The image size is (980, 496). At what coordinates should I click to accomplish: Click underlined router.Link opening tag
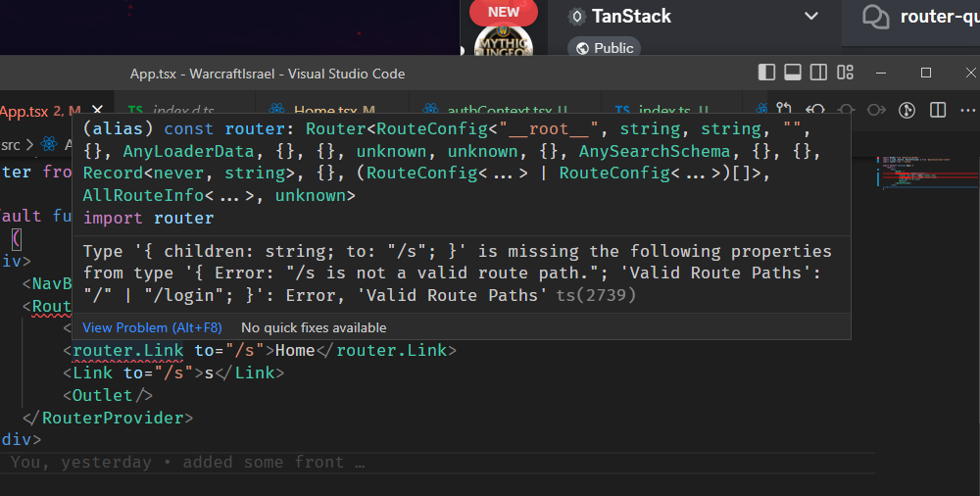click(128, 350)
